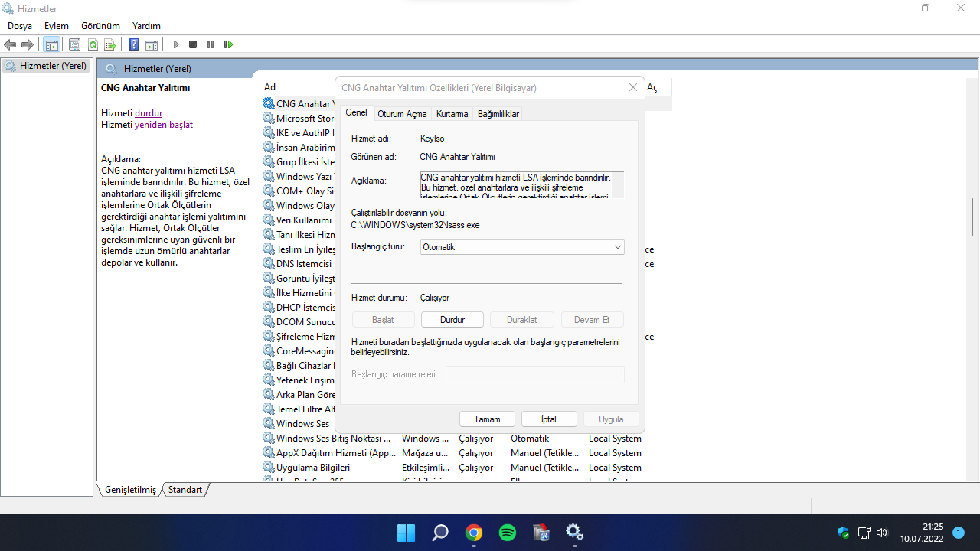Confirm with the Tamam button
This screenshot has width=980, height=551.
point(487,419)
